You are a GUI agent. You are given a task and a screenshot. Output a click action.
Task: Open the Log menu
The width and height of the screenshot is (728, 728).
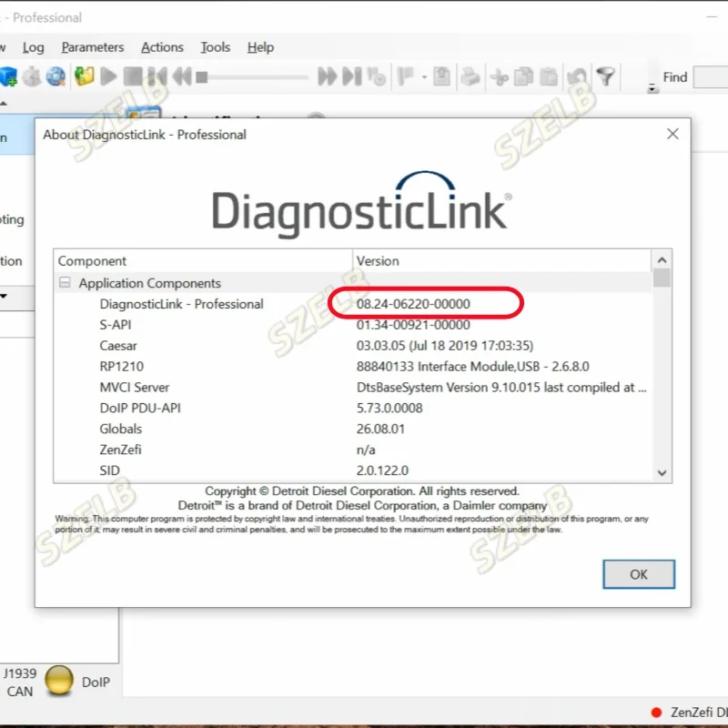34,47
